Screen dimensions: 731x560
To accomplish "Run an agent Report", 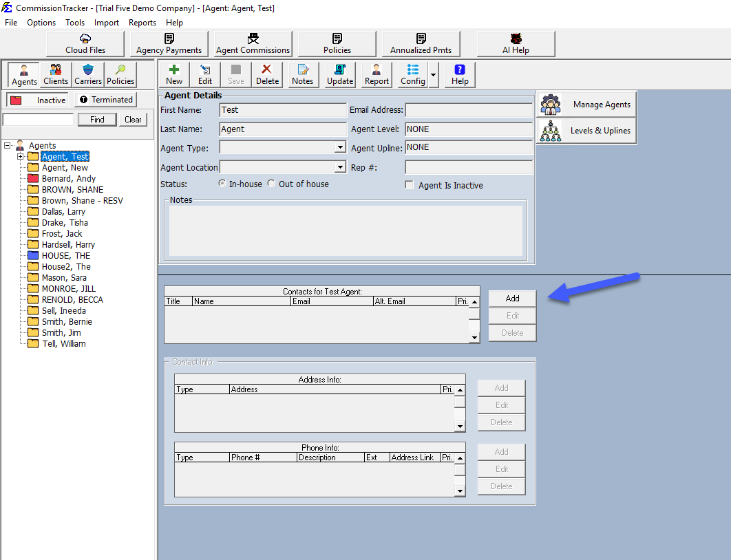I will (376, 74).
